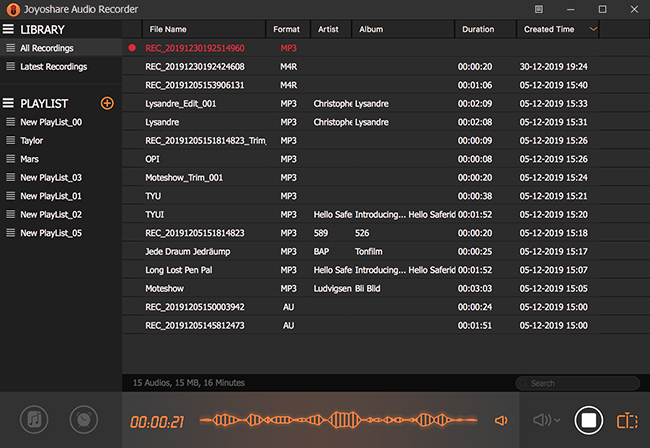Click inside the Search field
The height and width of the screenshot is (448, 650).
[580, 383]
